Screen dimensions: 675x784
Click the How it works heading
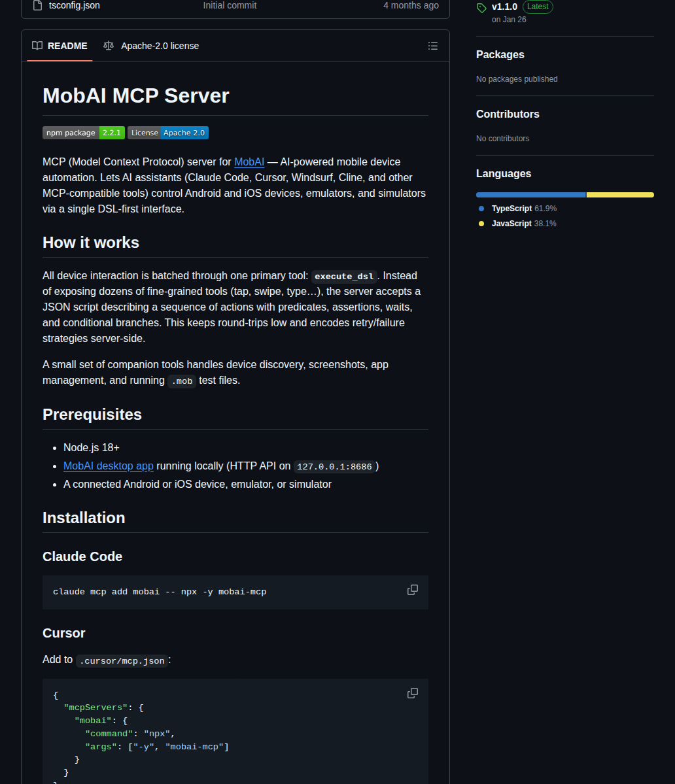coord(90,243)
